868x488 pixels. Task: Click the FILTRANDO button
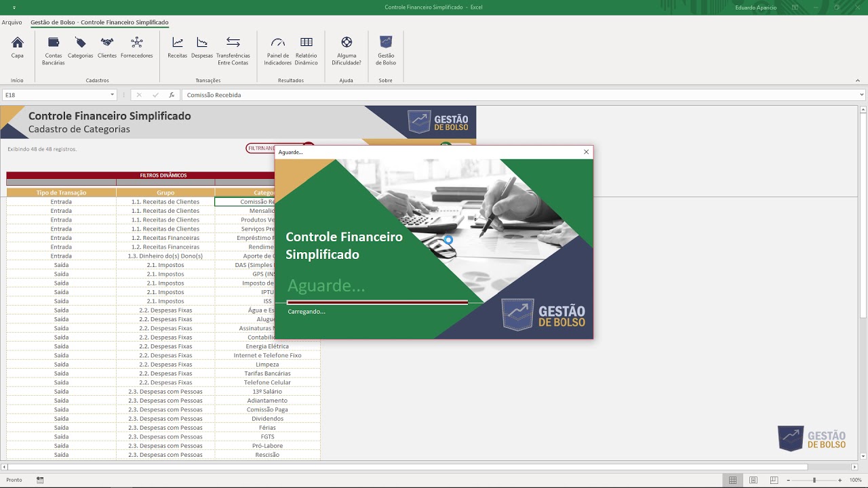(262, 148)
